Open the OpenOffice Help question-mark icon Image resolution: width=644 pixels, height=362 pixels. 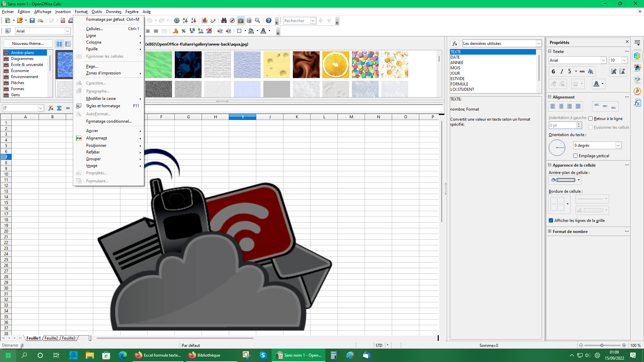[x=268, y=20]
